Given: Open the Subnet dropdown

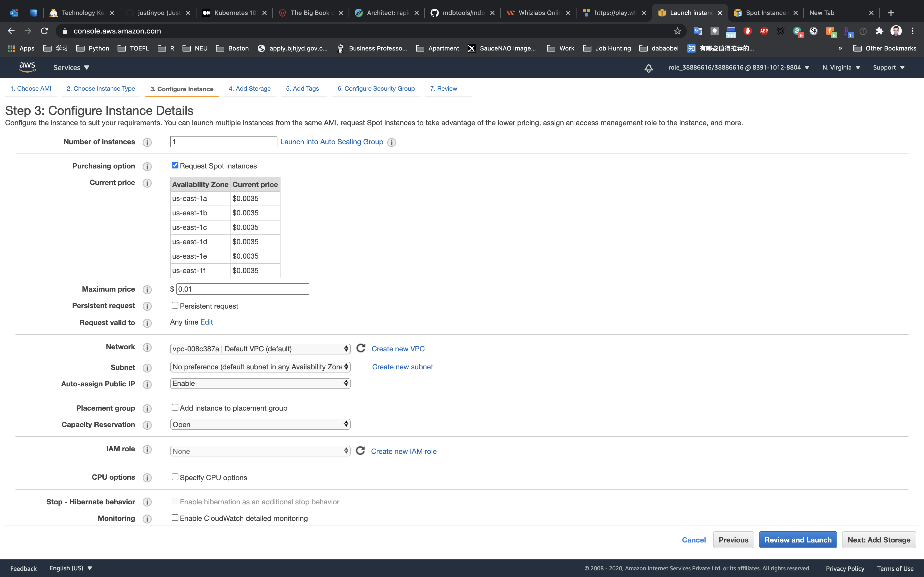Looking at the screenshot, I should point(260,367).
